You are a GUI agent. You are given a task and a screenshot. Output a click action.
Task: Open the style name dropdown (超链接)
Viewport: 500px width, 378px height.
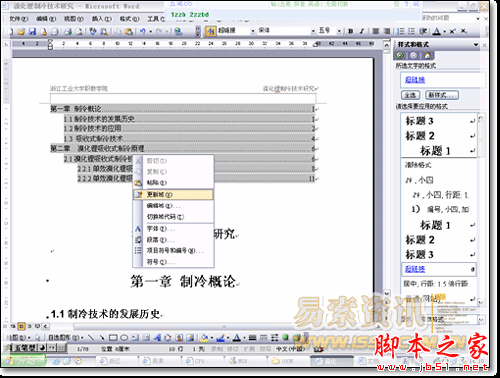pos(253,31)
